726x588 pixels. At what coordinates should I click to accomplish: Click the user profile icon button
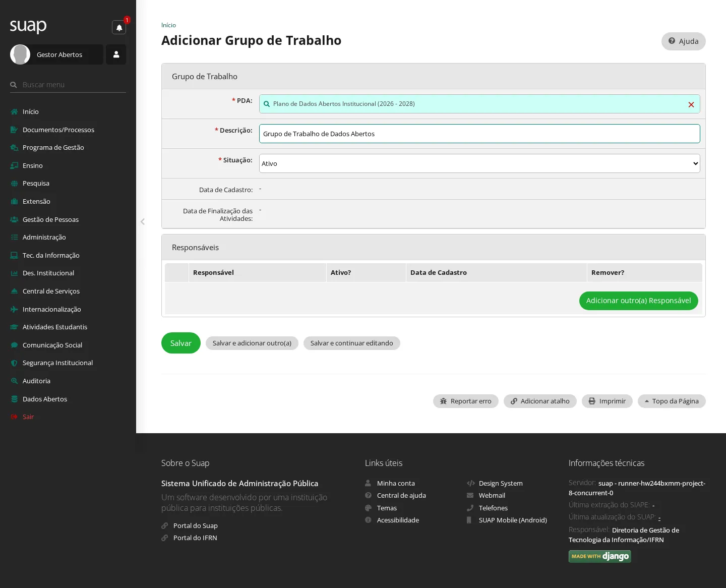click(116, 54)
